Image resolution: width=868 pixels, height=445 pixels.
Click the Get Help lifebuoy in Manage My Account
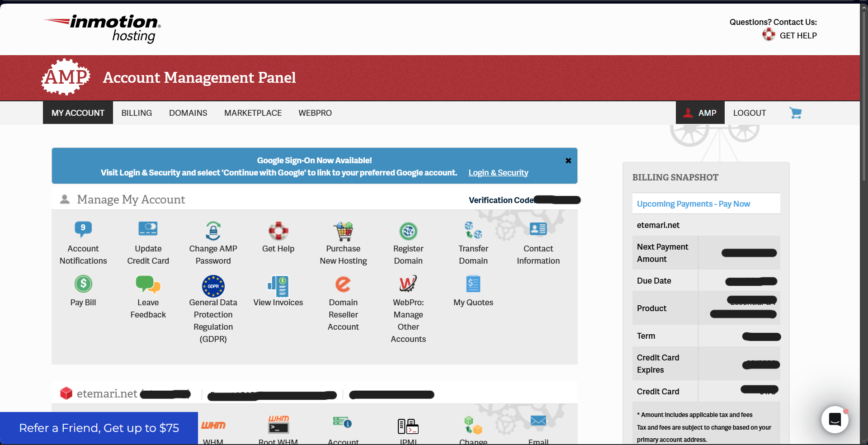[x=278, y=231]
